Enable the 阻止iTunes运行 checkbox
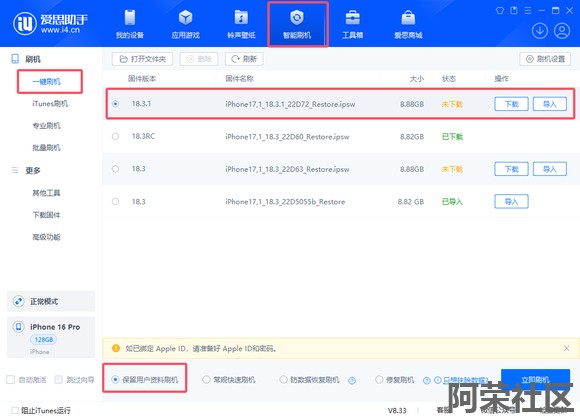The height and width of the screenshot is (419, 580). coord(15,410)
